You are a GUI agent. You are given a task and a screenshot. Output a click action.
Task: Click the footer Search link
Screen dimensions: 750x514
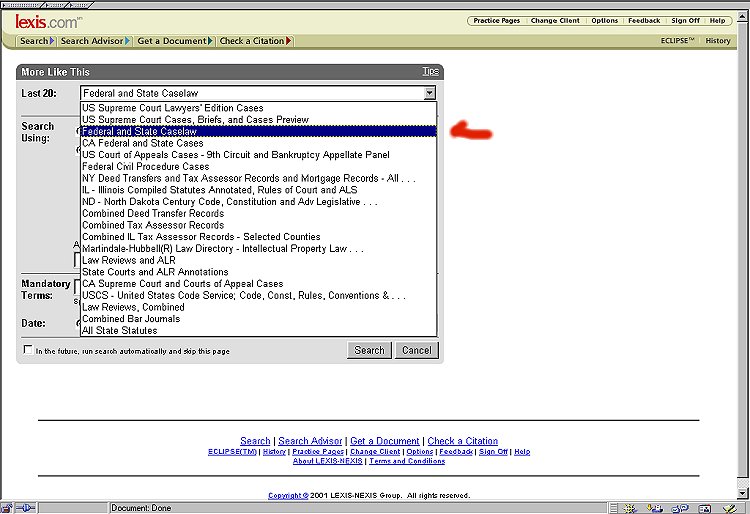(x=255, y=441)
